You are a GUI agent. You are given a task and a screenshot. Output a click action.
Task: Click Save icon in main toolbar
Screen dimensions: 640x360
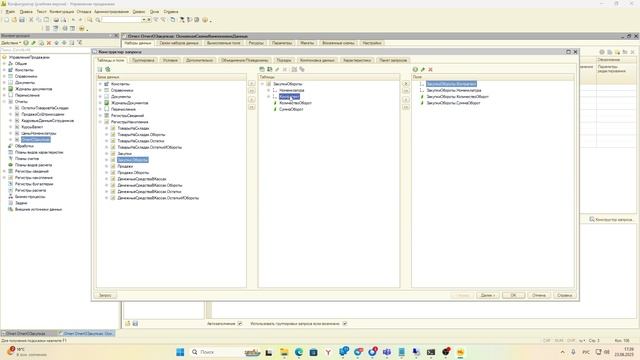click(22, 20)
